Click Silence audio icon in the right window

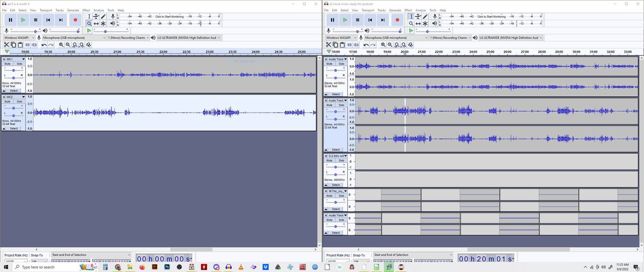pos(355,45)
